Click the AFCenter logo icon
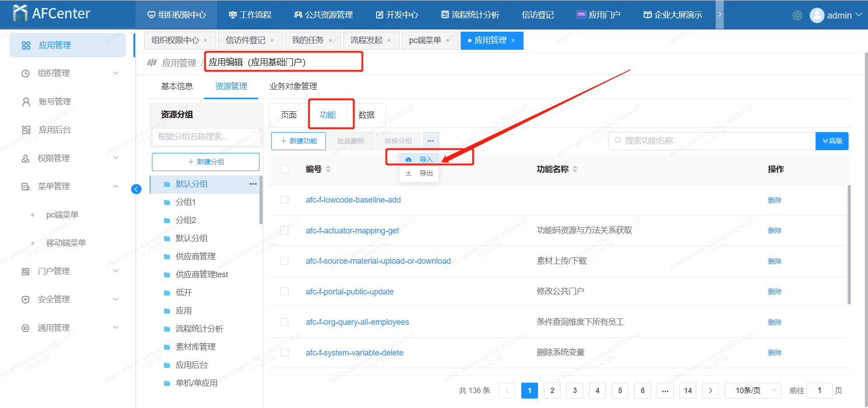Viewport: 868px width, 408px height. pos(20,14)
